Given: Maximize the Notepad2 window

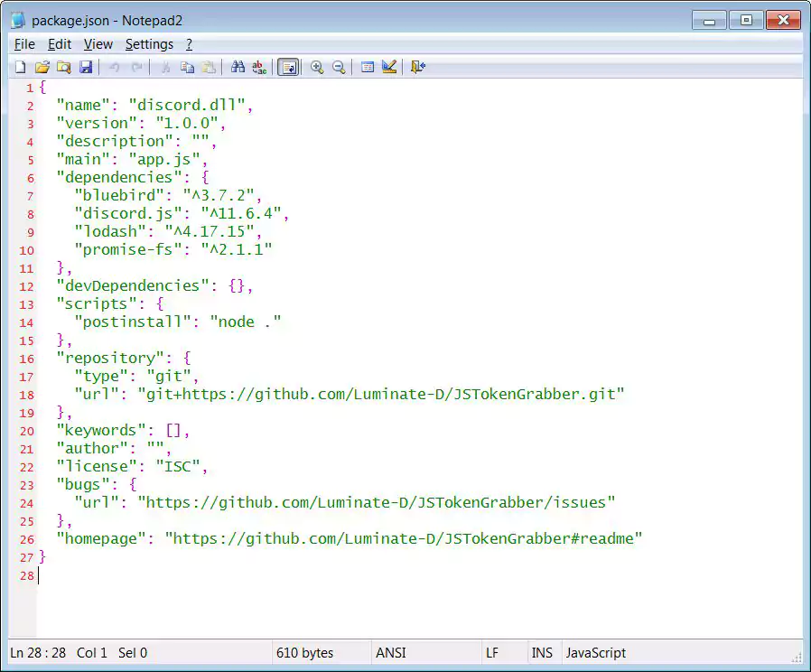Looking at the screenshot, I should pos(746,20).
